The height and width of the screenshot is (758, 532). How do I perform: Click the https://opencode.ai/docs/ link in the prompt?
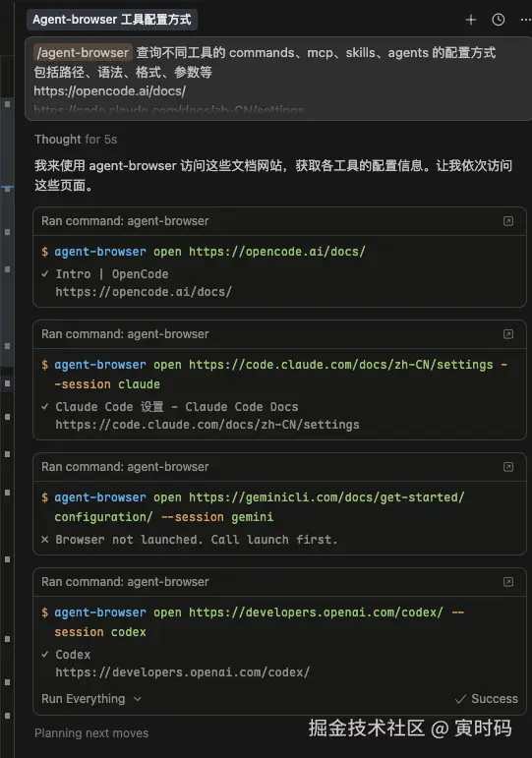pos(110,90)
